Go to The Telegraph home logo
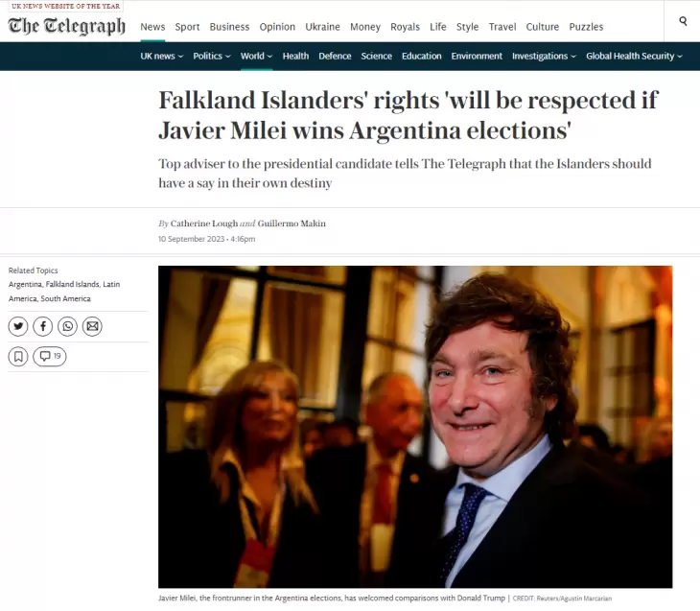 tap(66, 26)
